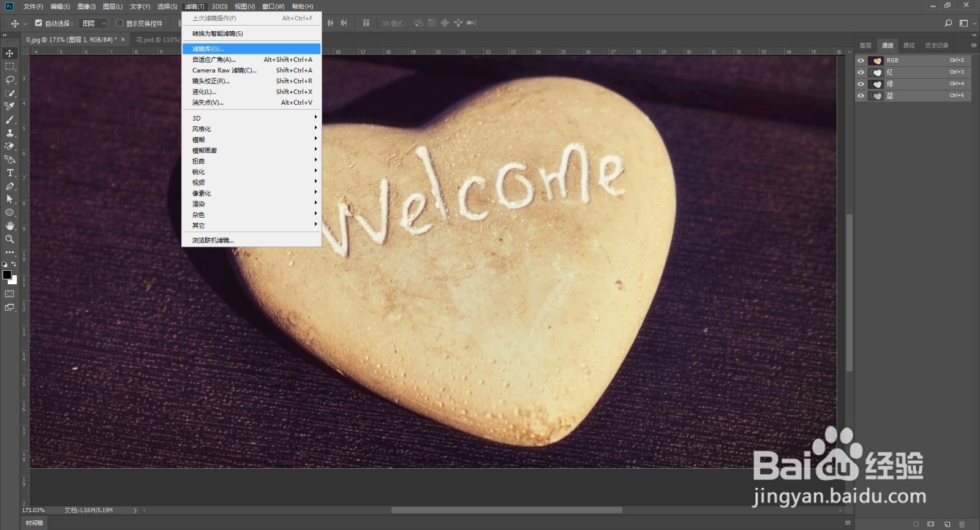Click 浏览联机滤镜 browse online filters

coord(252,240)
